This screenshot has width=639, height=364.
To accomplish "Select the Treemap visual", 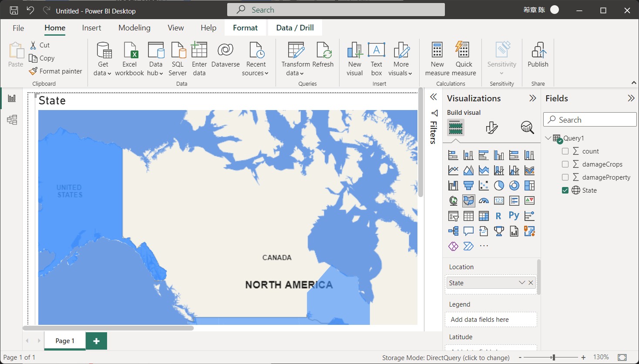I will tap(529, 186).
